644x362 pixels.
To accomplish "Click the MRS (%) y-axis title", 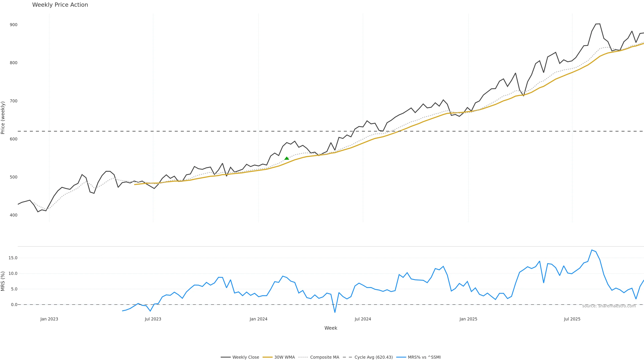I will [3, 281].
